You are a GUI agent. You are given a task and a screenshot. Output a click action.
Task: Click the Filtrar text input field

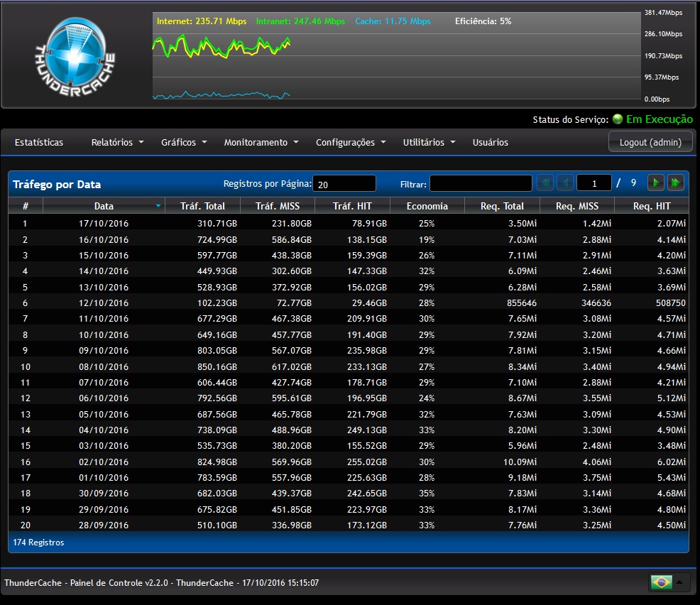[x=481, y=184]
